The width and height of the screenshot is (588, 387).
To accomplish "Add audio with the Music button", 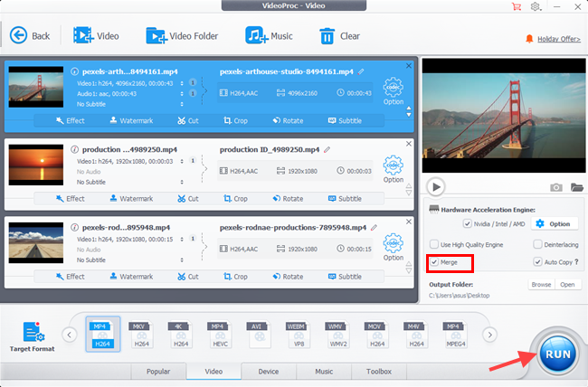I will tap(269, 35).
